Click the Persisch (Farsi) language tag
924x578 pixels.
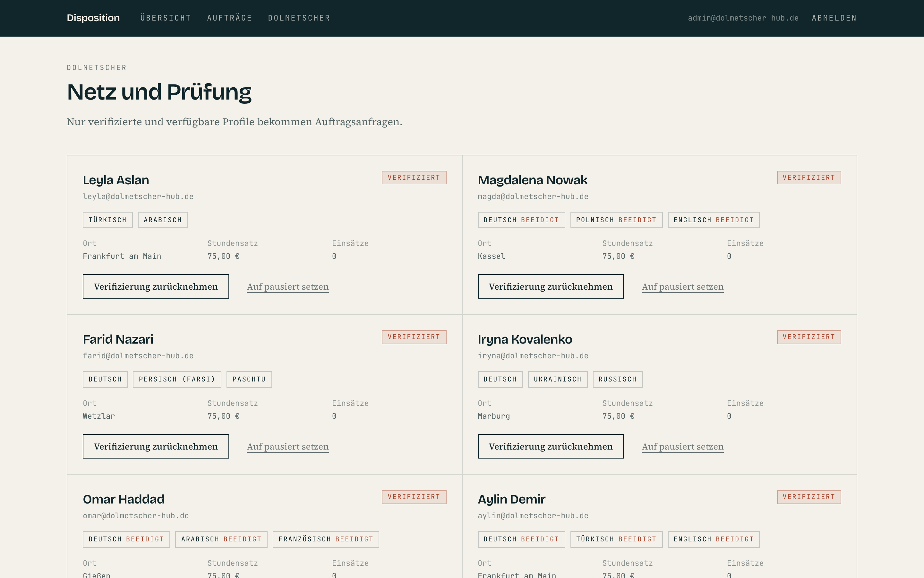coord(177,379)
